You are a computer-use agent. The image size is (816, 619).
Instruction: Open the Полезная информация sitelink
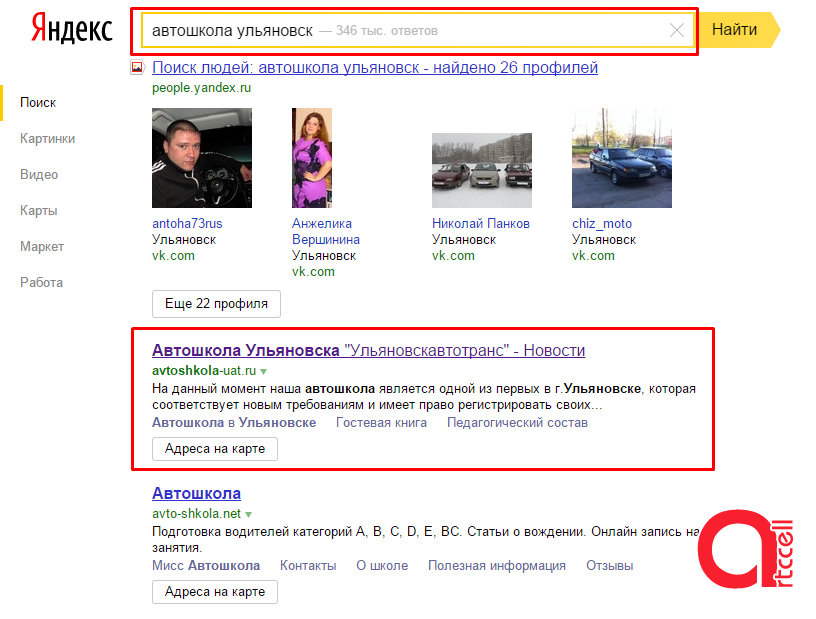(497, 565)
